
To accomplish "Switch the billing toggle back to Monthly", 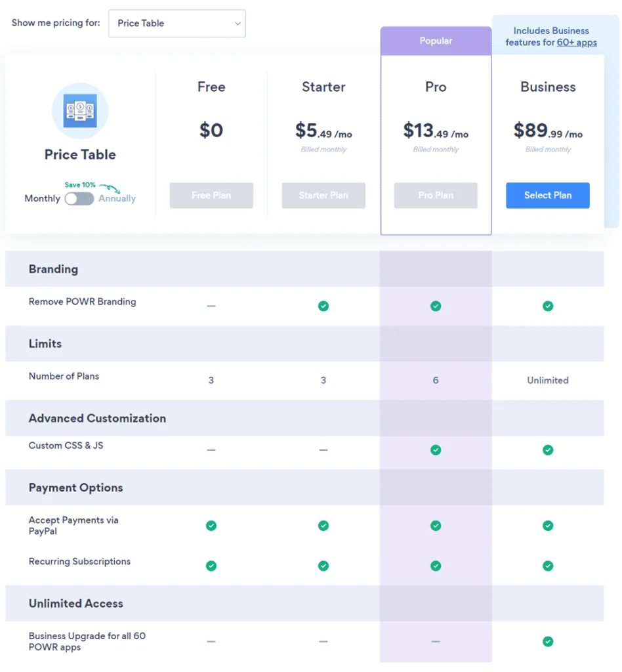I will (x=79, y=198).
